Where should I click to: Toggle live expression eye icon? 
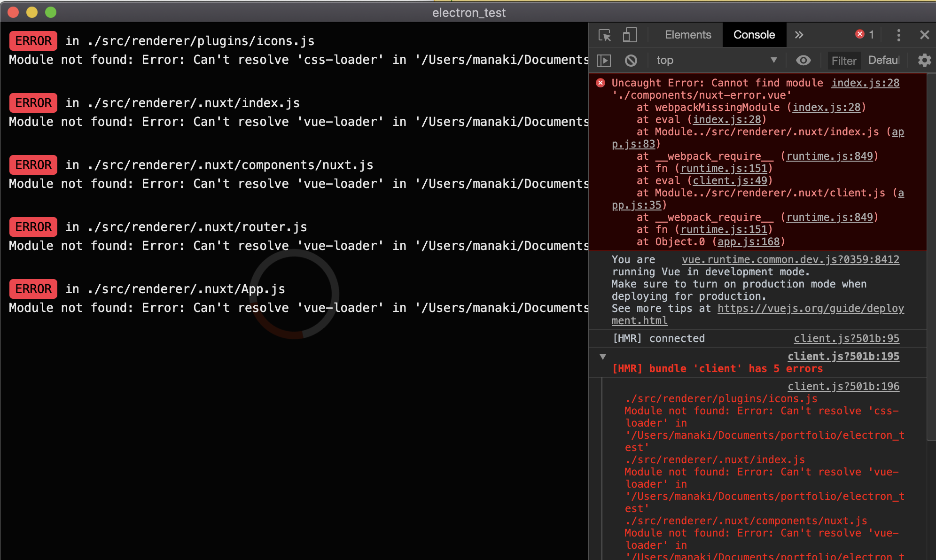coord(803,60)
